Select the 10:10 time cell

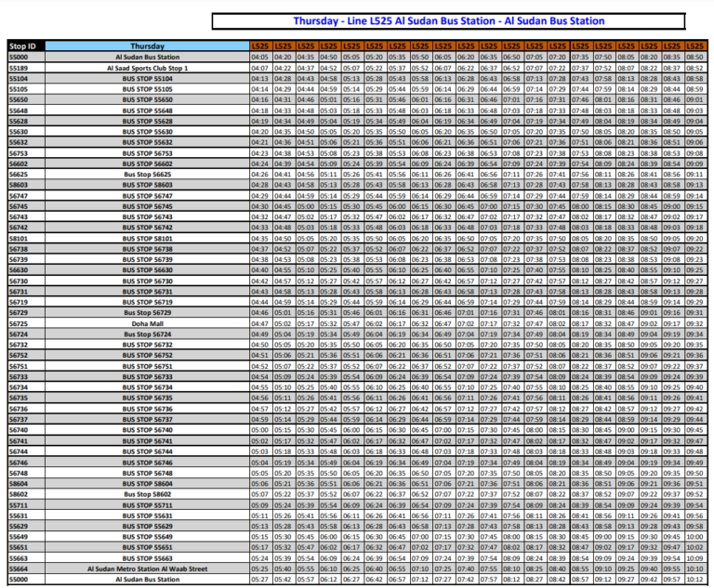696,568
